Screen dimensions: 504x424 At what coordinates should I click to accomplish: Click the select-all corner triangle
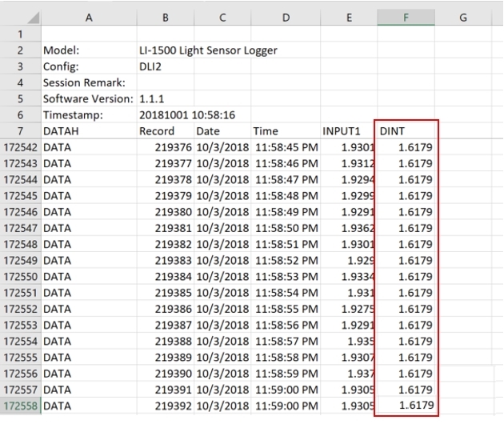pos(34,18)
